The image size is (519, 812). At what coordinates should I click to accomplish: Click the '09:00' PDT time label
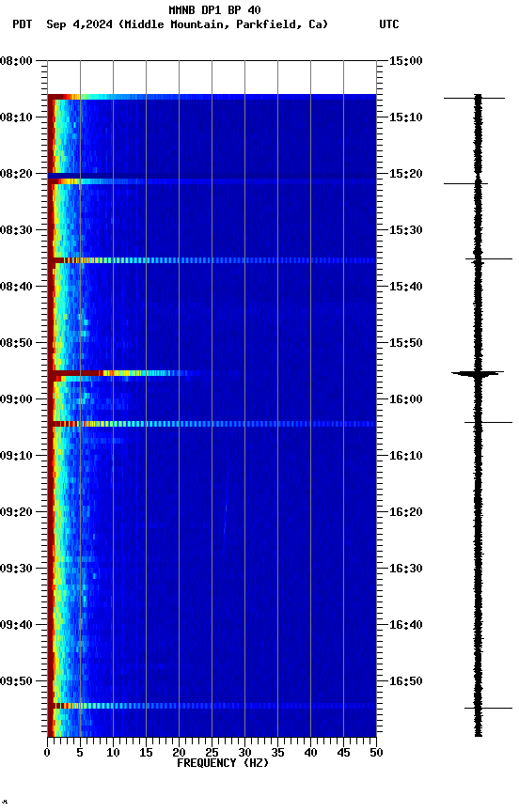16,399
